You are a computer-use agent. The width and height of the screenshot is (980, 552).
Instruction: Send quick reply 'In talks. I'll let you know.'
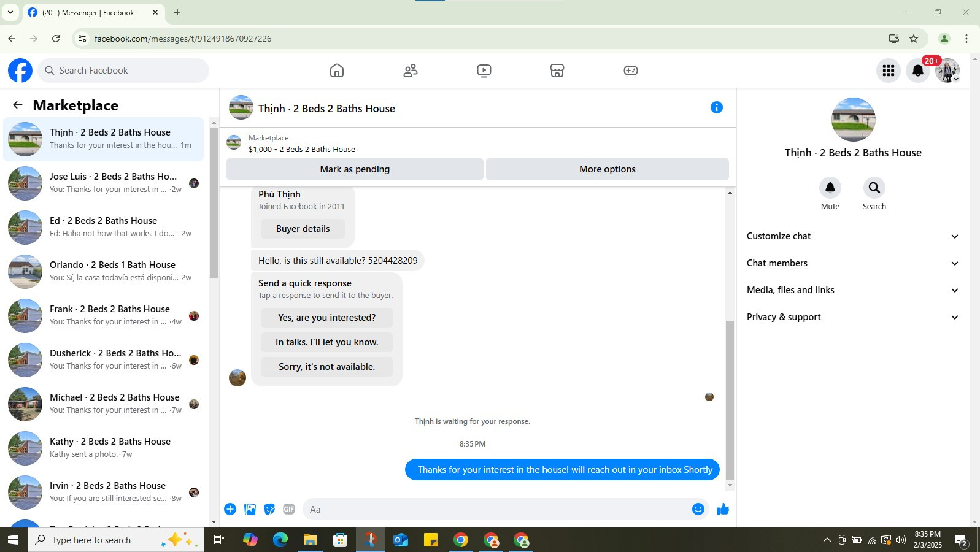pos(326,342)
